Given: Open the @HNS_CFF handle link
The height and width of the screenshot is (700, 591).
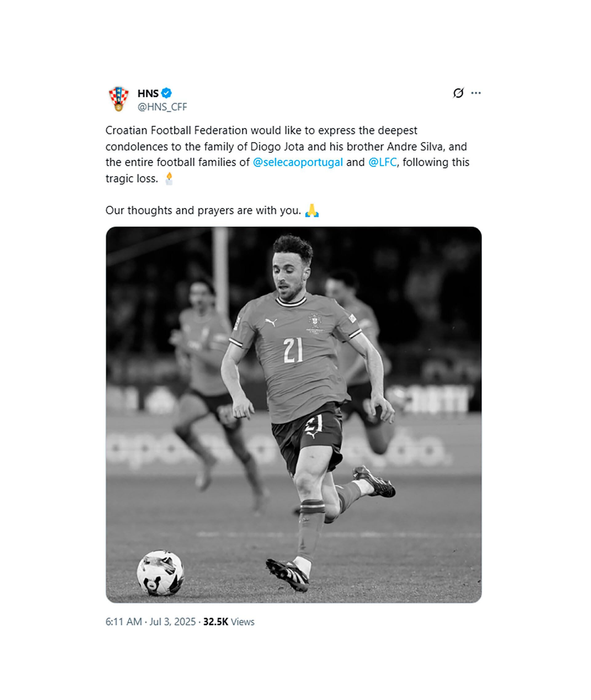Looking at the screenshot, I should coord(162,107).
